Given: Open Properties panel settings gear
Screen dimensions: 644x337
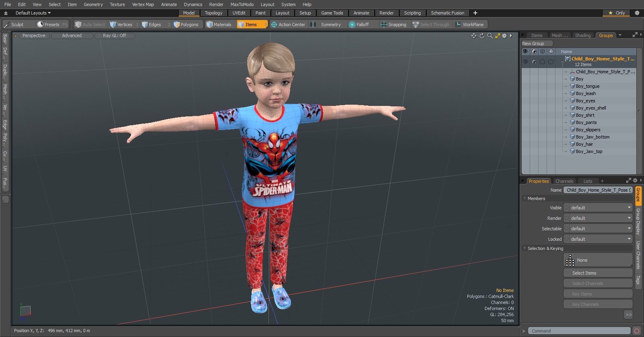Looking at the screenshot, I should [x=635, y=180].
